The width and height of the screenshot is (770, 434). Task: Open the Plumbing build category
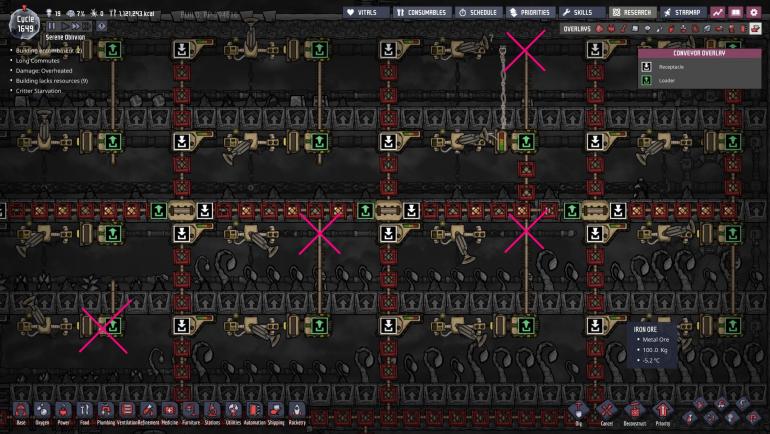click(x=106, y=412)
